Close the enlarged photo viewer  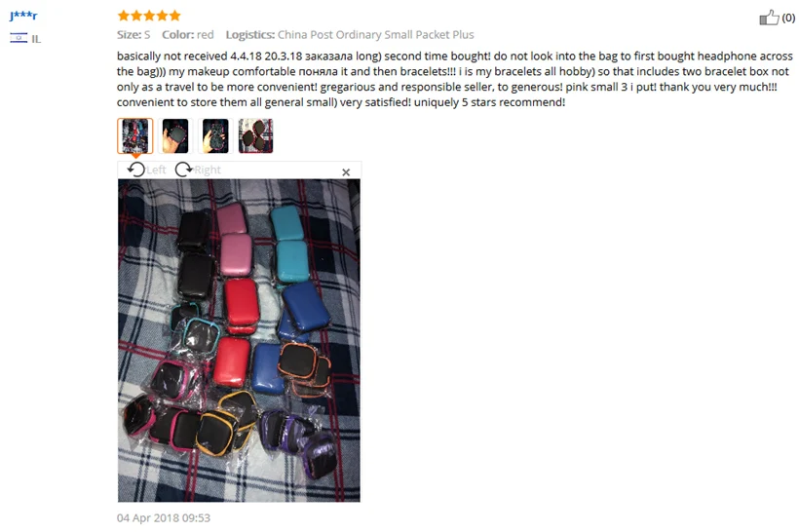click(346, 172)
